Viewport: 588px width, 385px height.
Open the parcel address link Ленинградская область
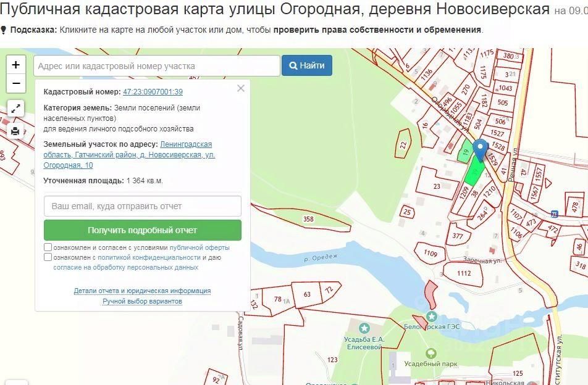[129, 155]
